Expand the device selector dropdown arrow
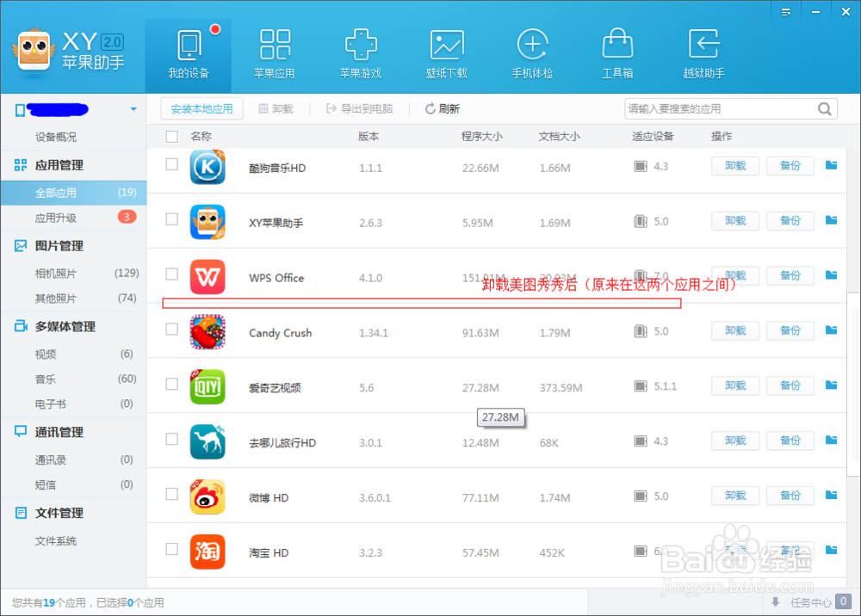This screenshot has width=861, height=616. 133,109
